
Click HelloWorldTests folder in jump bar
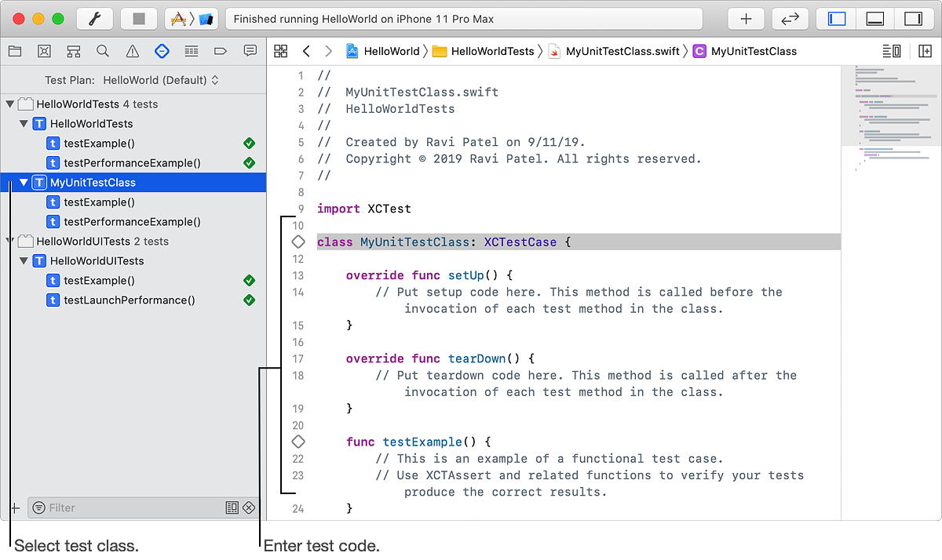click(483, 51)
